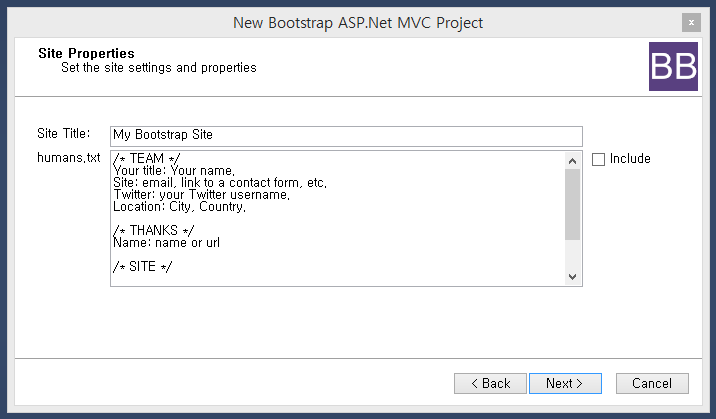Click the Site Title text field
This screenshot has height=419, width=716.
tap(345, 135)
